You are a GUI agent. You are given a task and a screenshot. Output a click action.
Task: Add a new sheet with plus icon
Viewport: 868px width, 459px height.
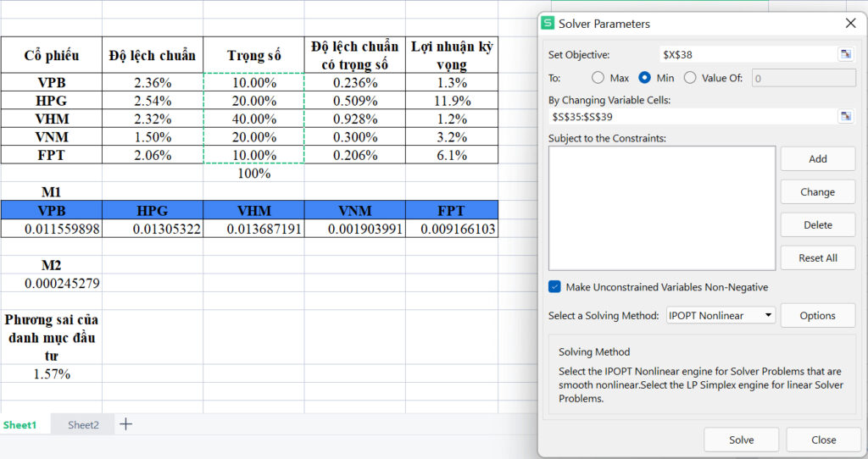125,424
